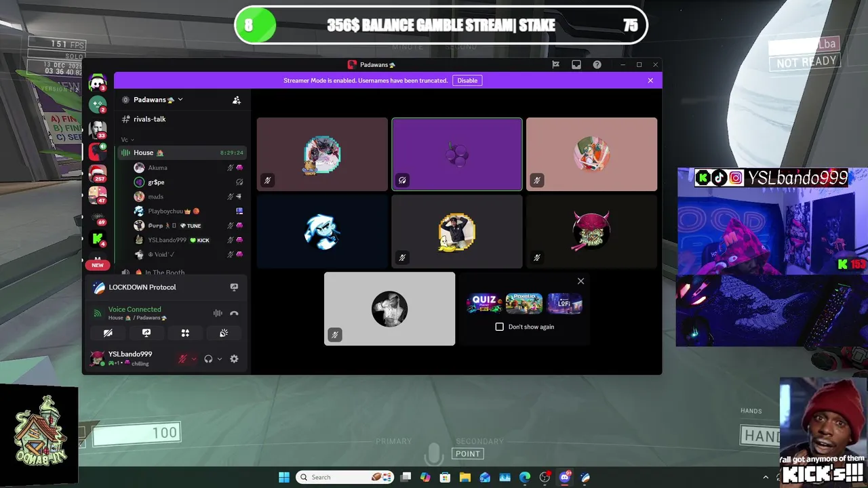The height and width of the screenshot is (488, 868).
Task: Select the top-left participant tile
Action: [x=322, y=155]
